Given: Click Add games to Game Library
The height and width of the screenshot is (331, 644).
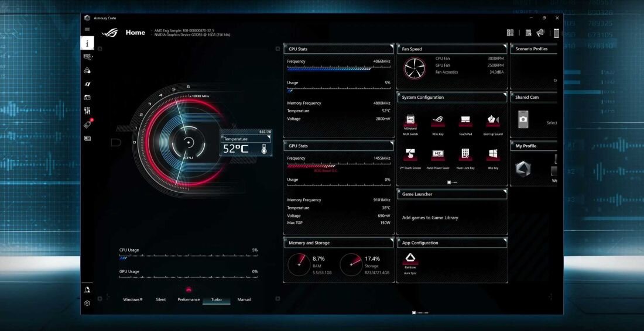Looking at the screenshot, I should 430,218.
